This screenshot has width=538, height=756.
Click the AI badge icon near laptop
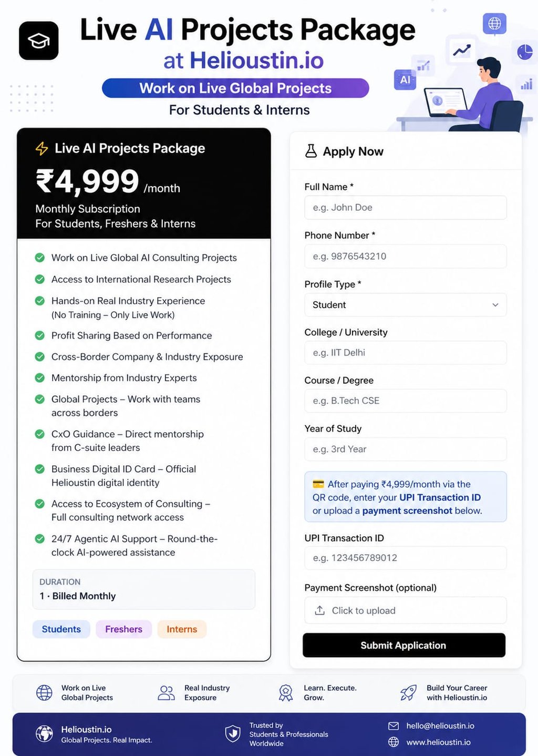[x=405, y=80]
